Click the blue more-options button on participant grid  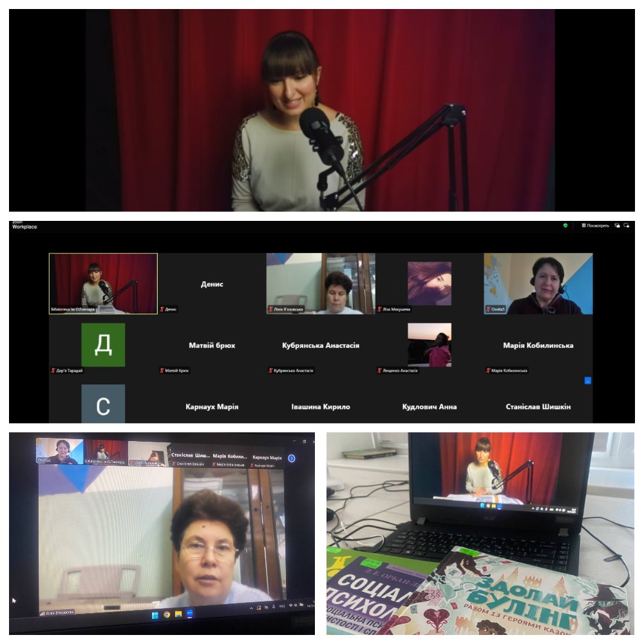coord(587,381)
